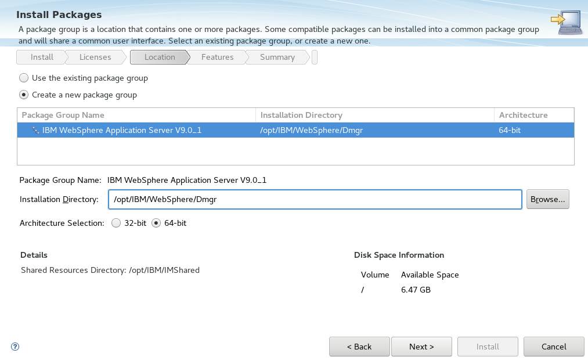Image resolution: width=588 pixels, height=364 pixels.
Task: Click Shared Resources Directory: /opt/IBM/IMShared text
Action: [110, 271]
